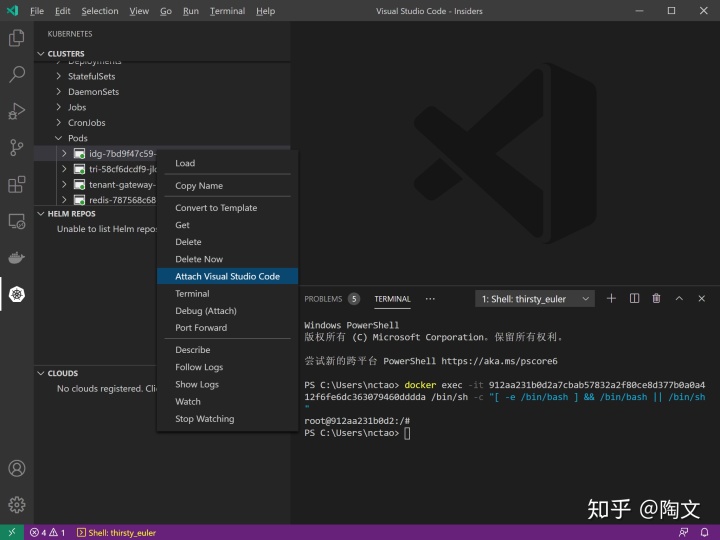Open the Selection menu
This screenshot has height=540, width=720.
[x=100, y=11]
